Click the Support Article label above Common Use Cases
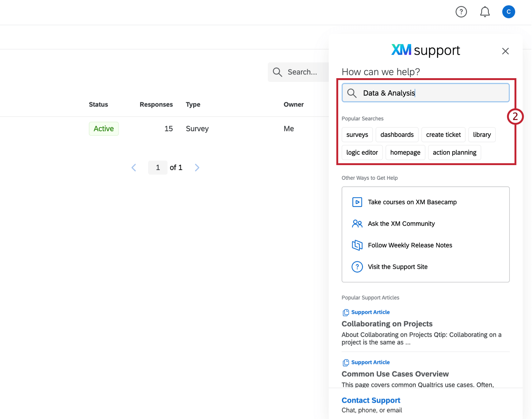This screenshot has width=532, height=419. click(370, 362)
